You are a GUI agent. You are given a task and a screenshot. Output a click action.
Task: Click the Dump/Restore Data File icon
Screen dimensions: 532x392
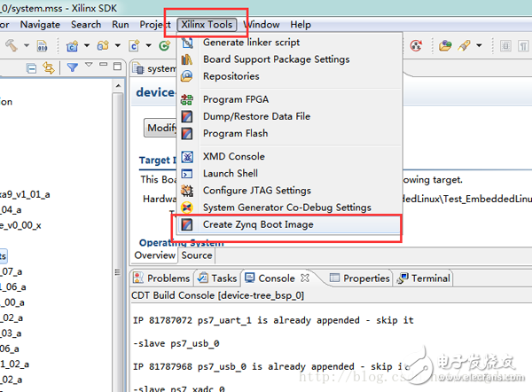point(187,116)
